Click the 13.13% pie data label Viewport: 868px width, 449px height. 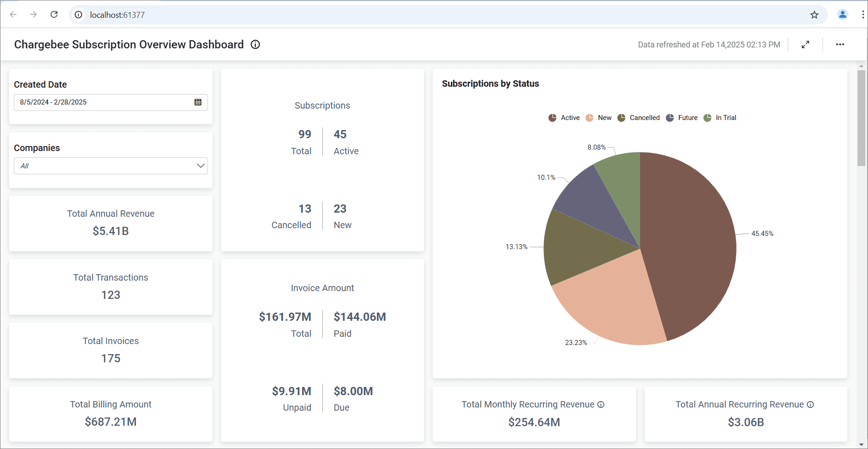tap(517, 247)
